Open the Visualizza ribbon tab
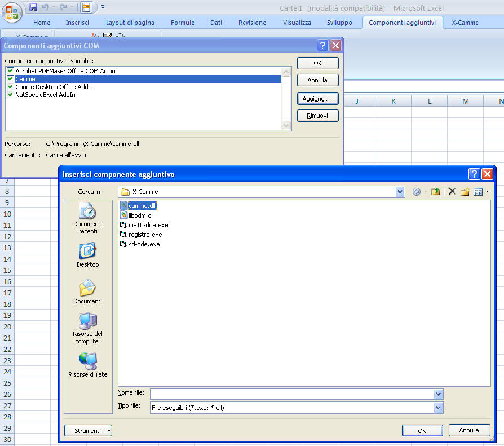The width and height of the screenshot is (504, 446). coord(297,23)
